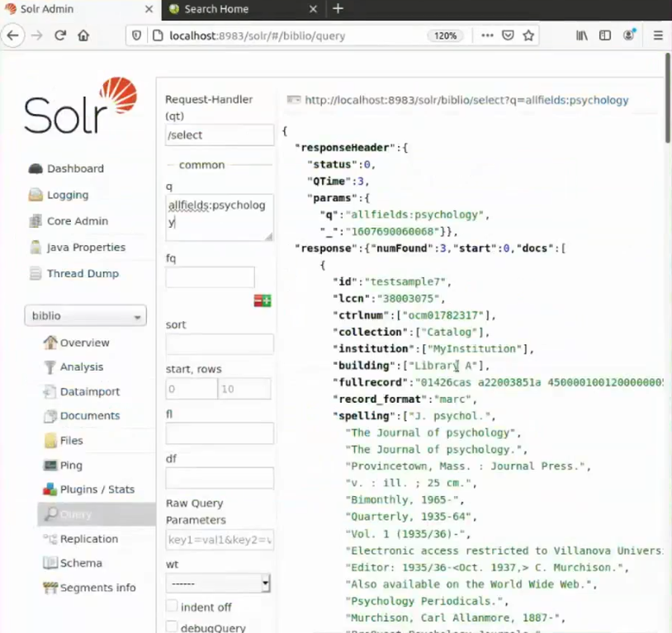The width and height of the screenshot is (672, 633).
Task: Click the "numFound":3 response text
Action: (409, 248)
